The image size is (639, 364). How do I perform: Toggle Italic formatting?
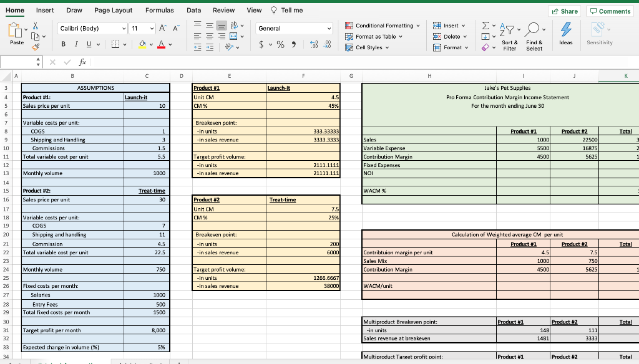(x=76, y=44)
